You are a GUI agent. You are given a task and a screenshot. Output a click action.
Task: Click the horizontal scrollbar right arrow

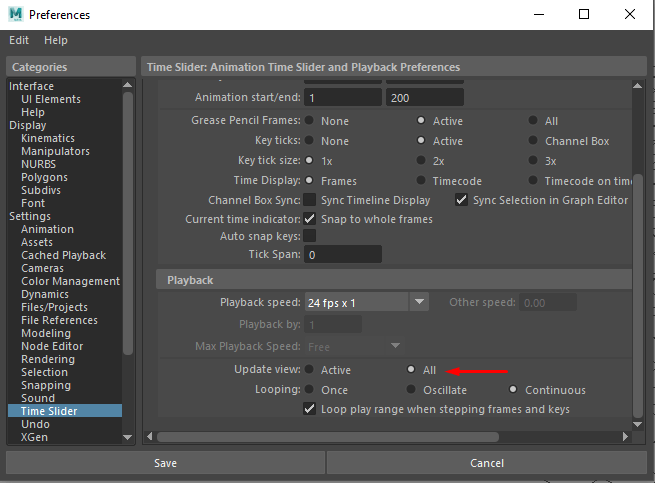(x=624, y=436)
